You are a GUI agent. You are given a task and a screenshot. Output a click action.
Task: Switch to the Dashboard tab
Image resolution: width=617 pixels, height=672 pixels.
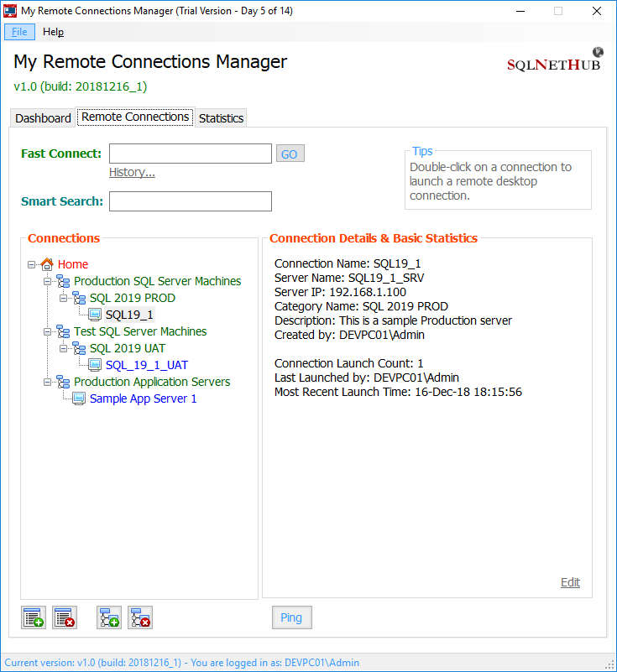click(43, 118)
